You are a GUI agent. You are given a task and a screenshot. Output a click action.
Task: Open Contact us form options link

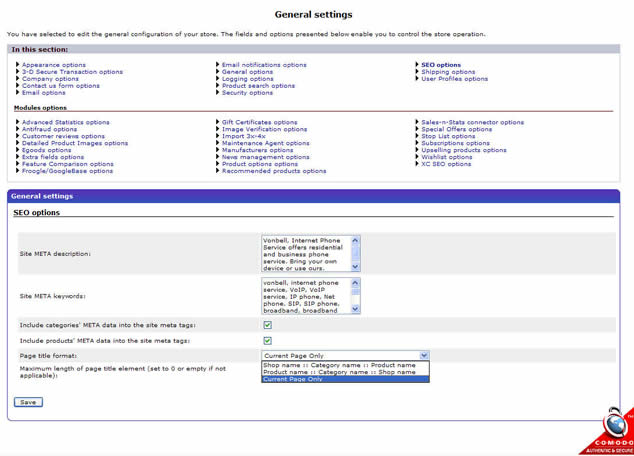(x=61, y=86)
